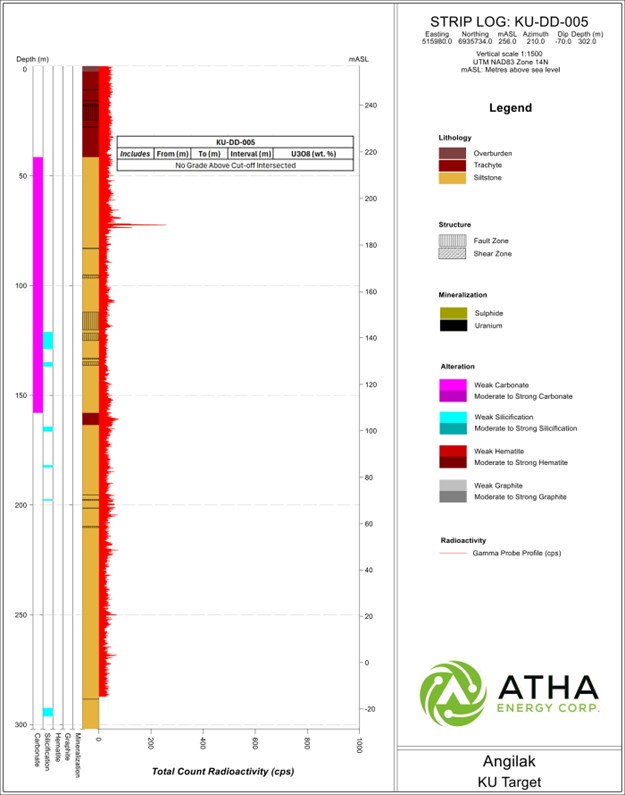Click the Weak Graphite grey swatch
Viewport: 625px width, 795px height.
pos(452,484)
